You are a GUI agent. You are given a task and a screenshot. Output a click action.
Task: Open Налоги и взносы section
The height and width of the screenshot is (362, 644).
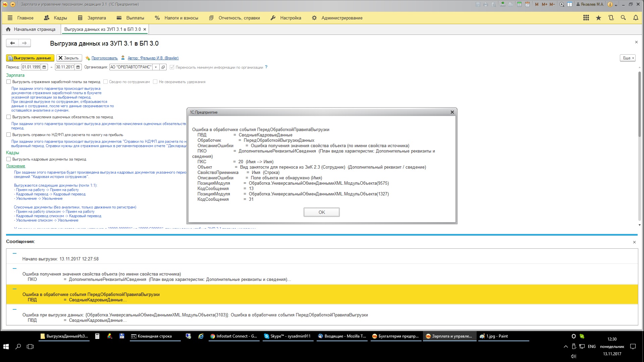(x=176, y=18)
